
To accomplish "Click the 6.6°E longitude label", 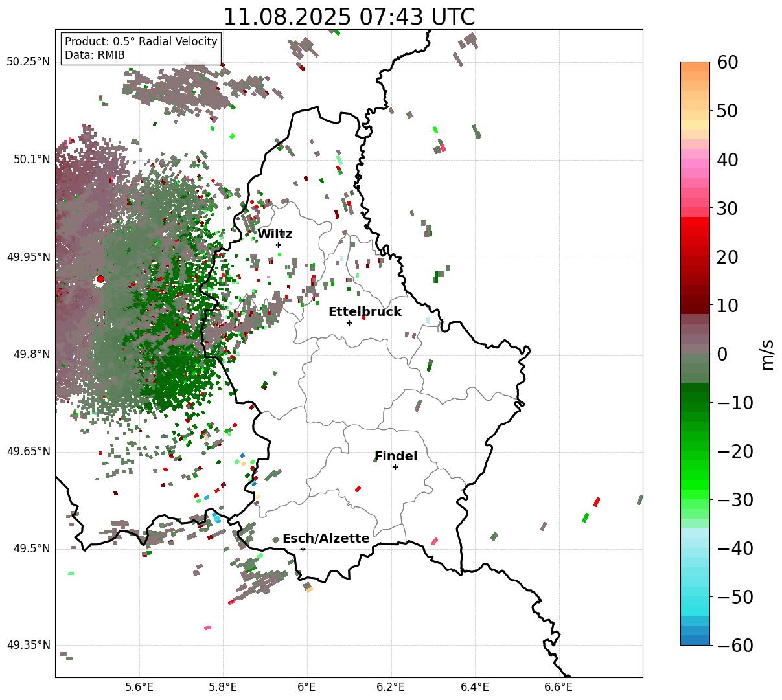I will pos(558,687).
